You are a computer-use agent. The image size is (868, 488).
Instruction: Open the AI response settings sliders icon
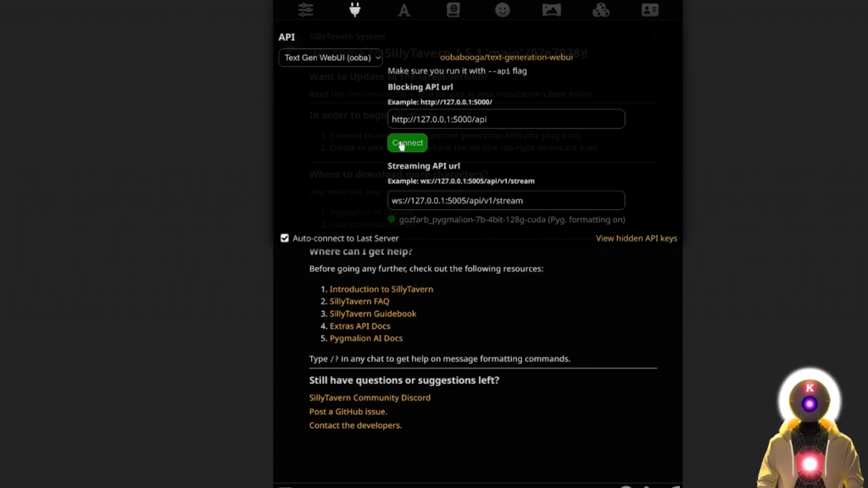(305, 10)
